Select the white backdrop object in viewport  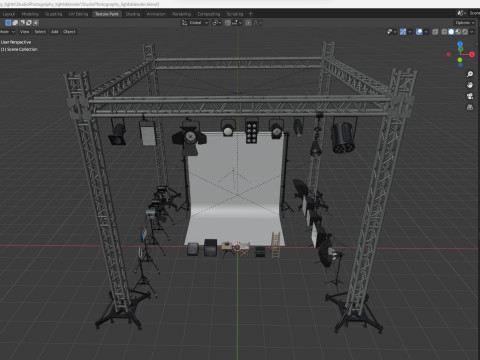(x=235, y=188)
